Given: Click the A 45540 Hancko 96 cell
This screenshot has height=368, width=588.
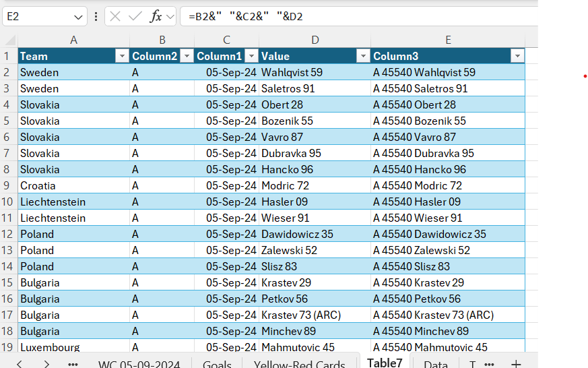Looking at the screenshot, I should click(x=448, y=170).
